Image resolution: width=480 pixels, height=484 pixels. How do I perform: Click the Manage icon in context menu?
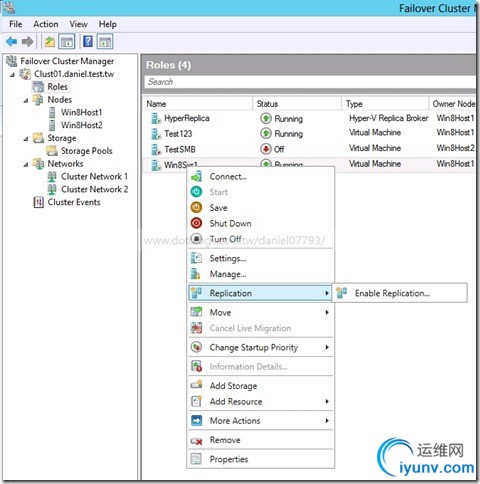pos(196,274)
